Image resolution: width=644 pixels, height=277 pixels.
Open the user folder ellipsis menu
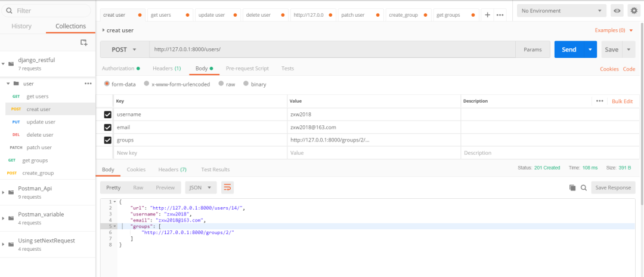[88, 84]
